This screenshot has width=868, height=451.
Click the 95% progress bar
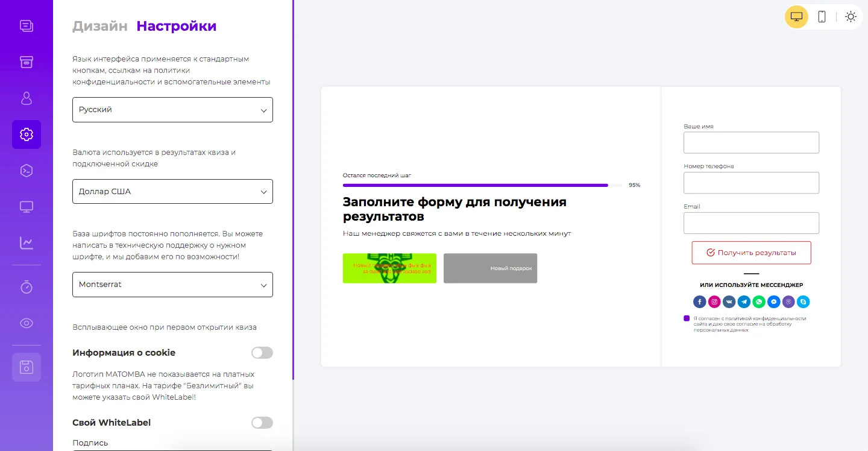pyautogui.click(x=482, y=185)
